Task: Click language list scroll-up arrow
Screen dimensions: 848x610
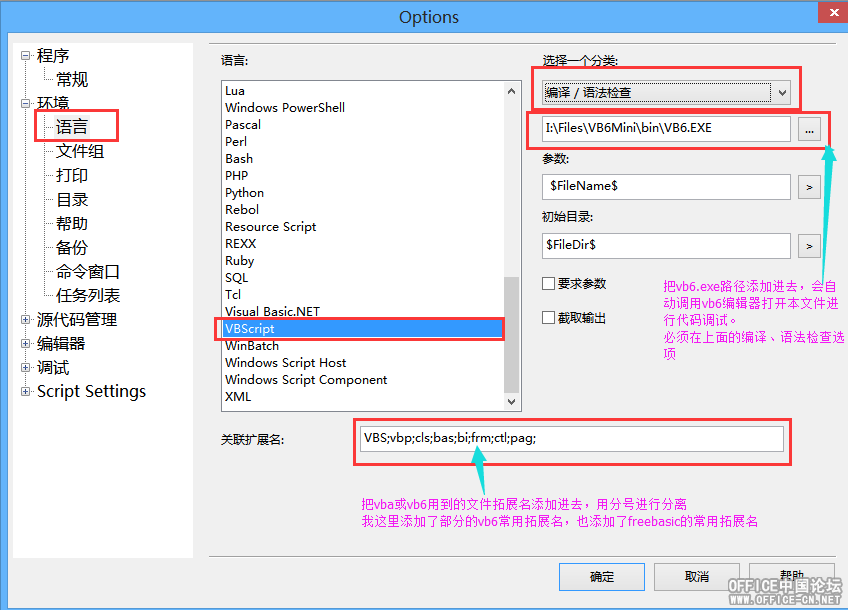Action: pos(511,91)
